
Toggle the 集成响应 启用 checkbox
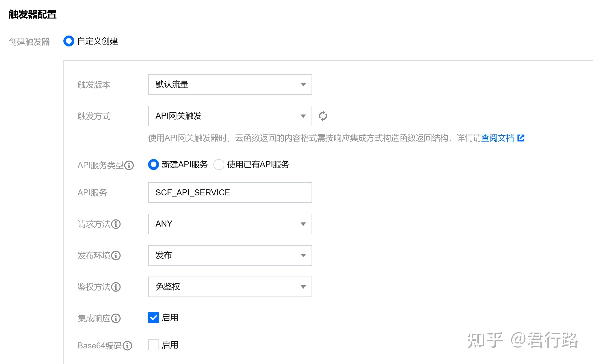pyautogui.click(x=154, y=318)
